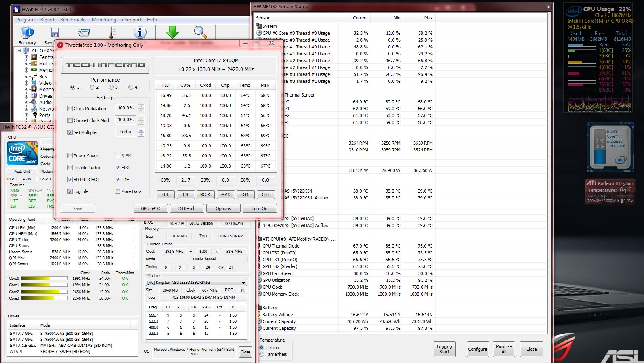Expand the Central Processor tree node
Viewport: 644px width, 363px height.
point(27,57)
